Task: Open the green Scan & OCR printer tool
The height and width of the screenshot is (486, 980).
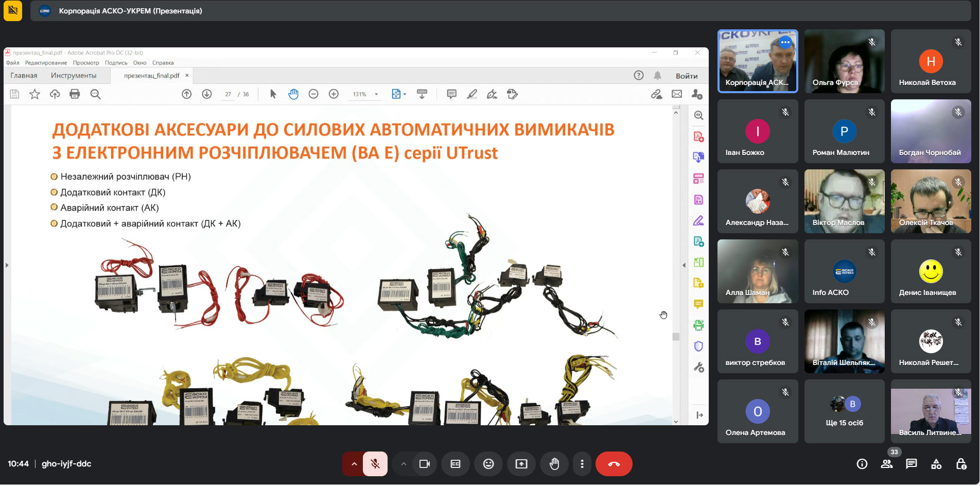Action: (x=698, y=325)
